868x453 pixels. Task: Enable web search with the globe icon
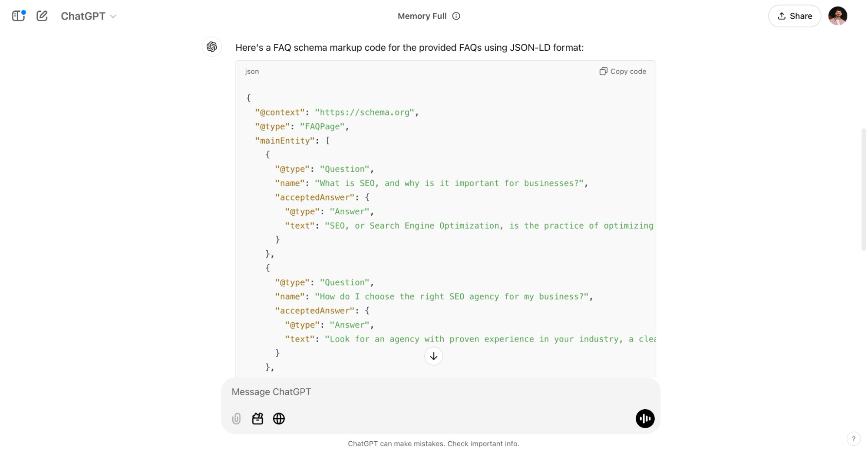pos(279,419)
